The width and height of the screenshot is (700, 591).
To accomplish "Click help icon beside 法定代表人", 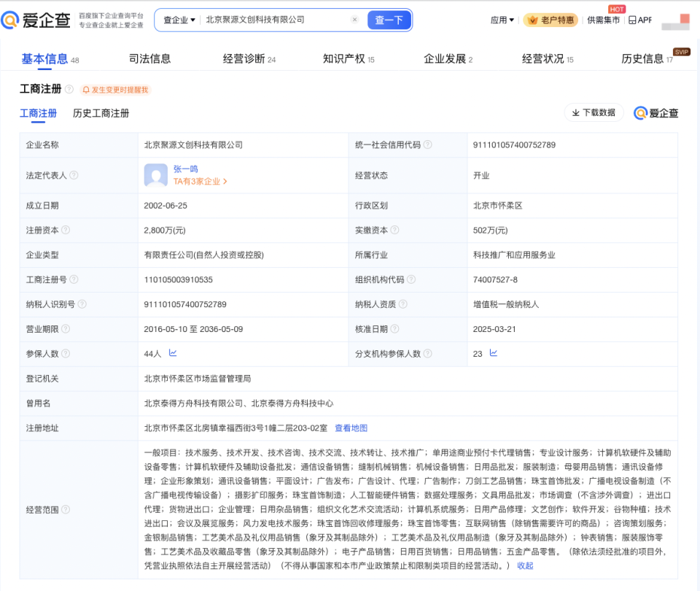I will [x=74, y=175].
